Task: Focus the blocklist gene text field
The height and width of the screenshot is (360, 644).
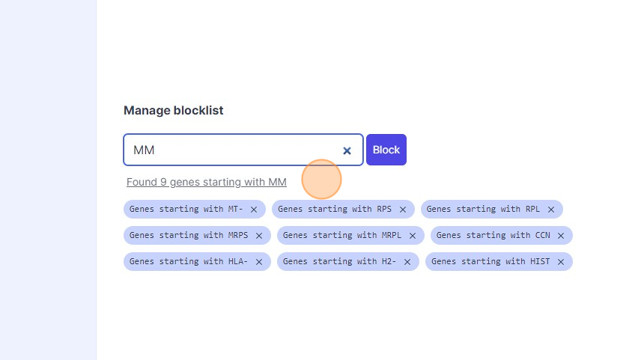Action: pyautogui.click(x=232, y=150)
